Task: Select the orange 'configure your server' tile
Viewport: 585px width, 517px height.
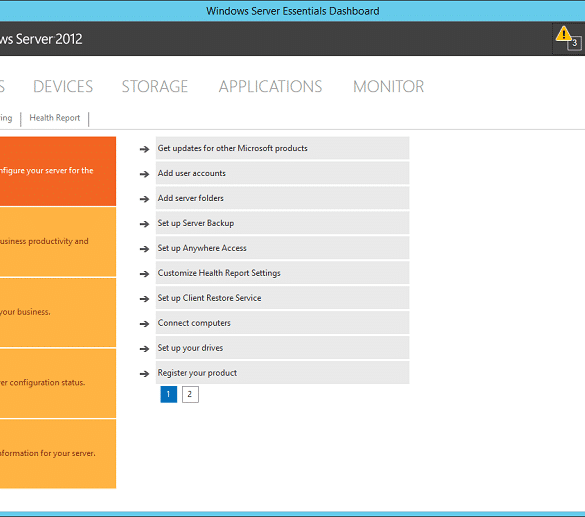Action: pyautogui.click(x=58, y=171)
